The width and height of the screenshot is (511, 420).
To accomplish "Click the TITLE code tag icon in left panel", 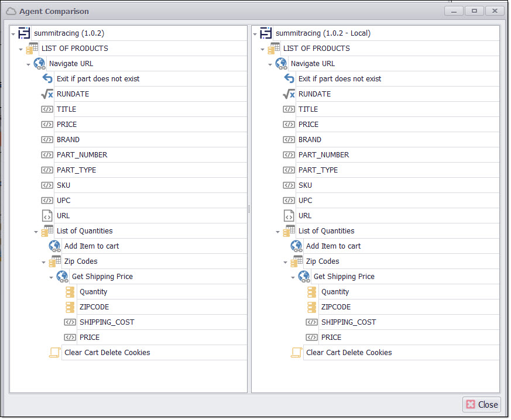I will coord(47,109).
